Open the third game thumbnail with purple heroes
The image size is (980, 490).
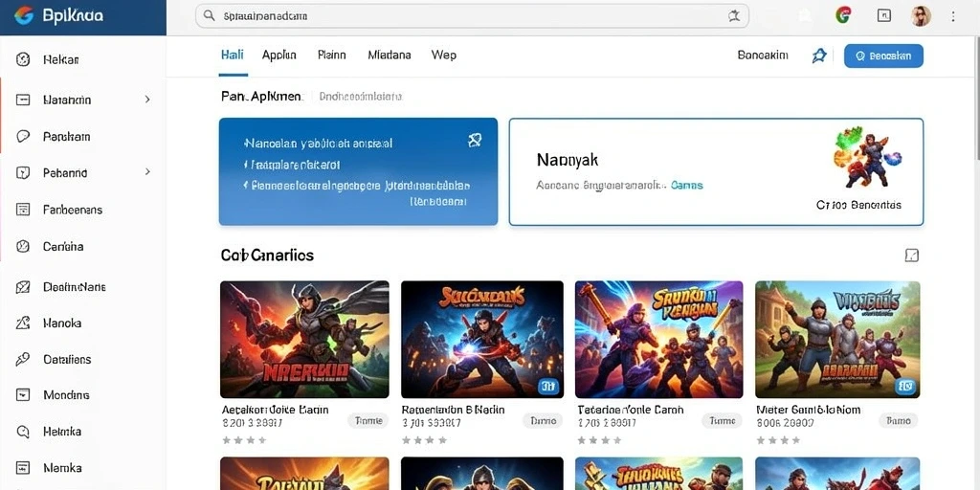(658, 340)
